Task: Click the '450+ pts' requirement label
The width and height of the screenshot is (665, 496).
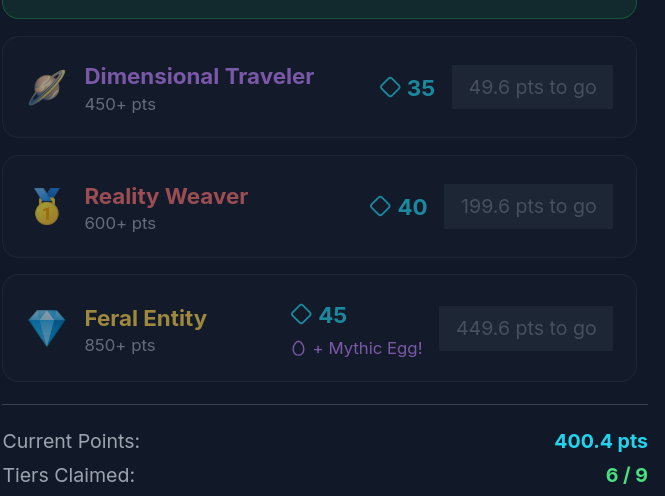Action: [120, 104]
